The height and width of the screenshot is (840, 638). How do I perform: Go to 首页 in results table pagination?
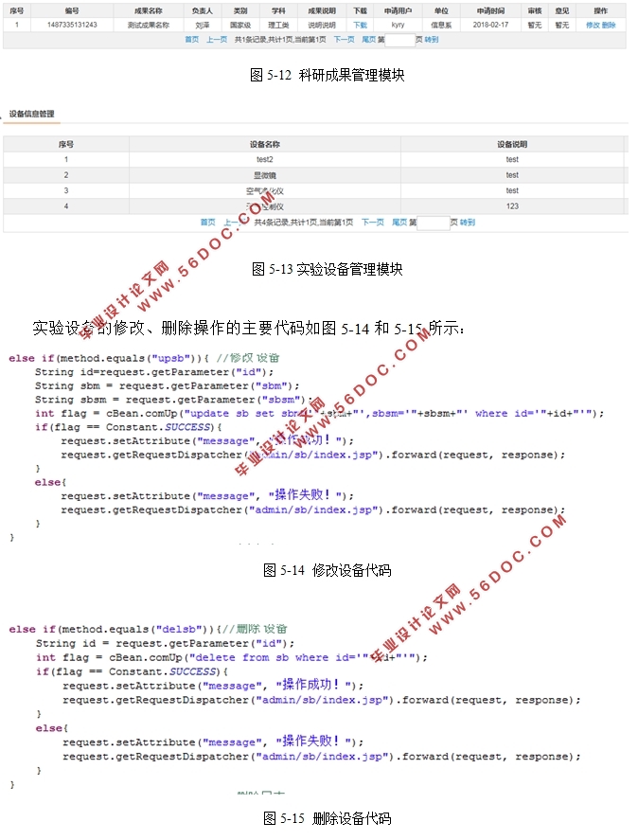[192, 40]
